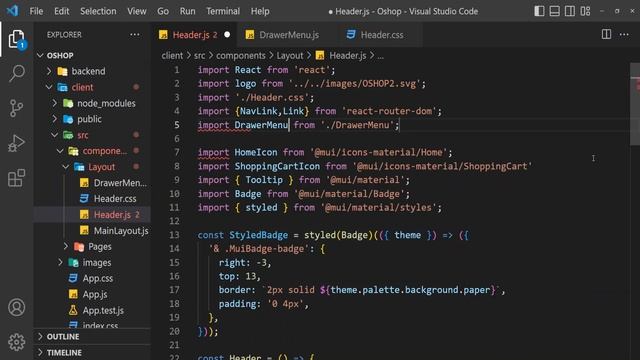Click breadcrumb segment Header.js
The width and height of the screenshot is (640, 360).
coord(348,56)
